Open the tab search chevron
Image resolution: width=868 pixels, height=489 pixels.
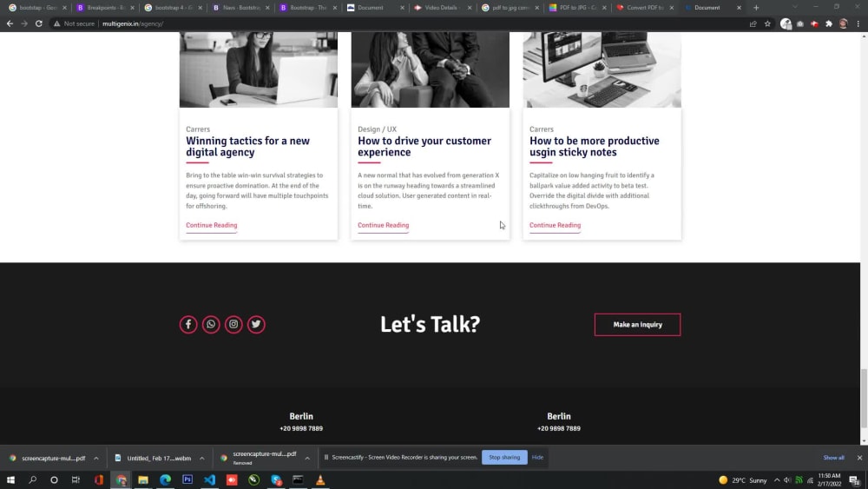(795, 7)
